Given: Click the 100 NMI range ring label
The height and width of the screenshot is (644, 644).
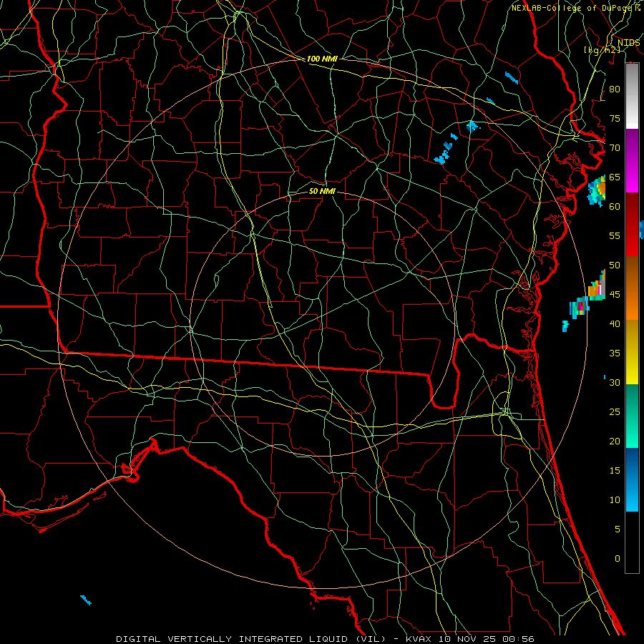Looking at the screenshot, I should click(x=322, y=59).
